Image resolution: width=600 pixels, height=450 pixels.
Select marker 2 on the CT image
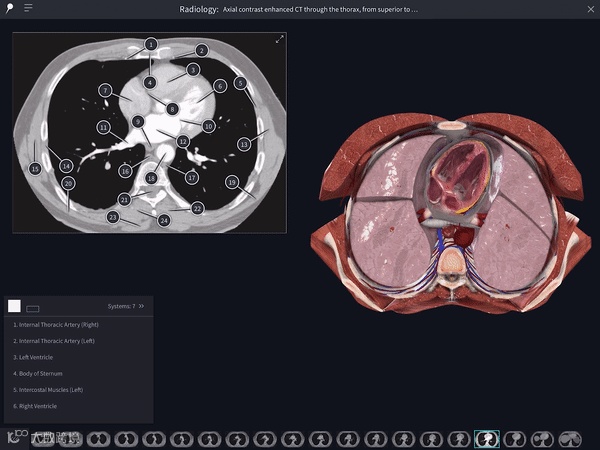point(202,50)
